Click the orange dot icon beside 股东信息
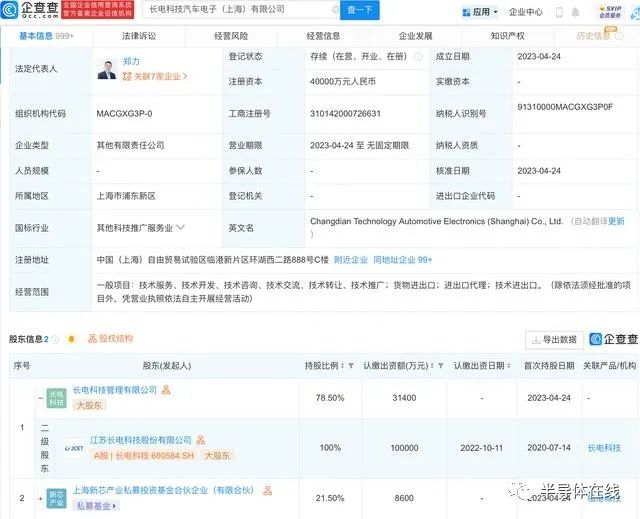 [71, 339]
